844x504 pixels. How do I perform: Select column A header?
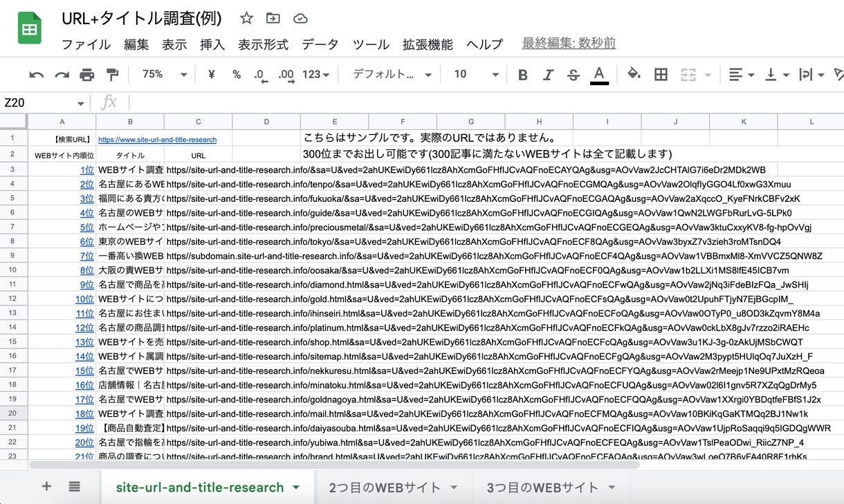62,122
